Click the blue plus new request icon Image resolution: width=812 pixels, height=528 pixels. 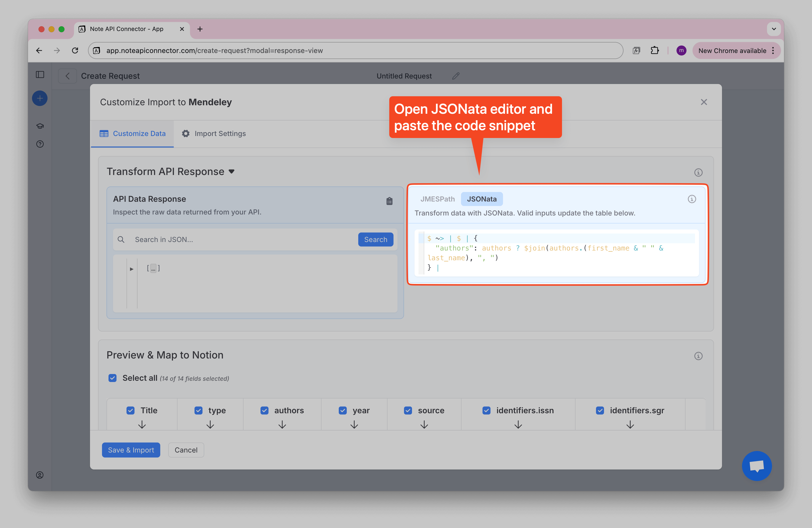click(x=40, y=98)
